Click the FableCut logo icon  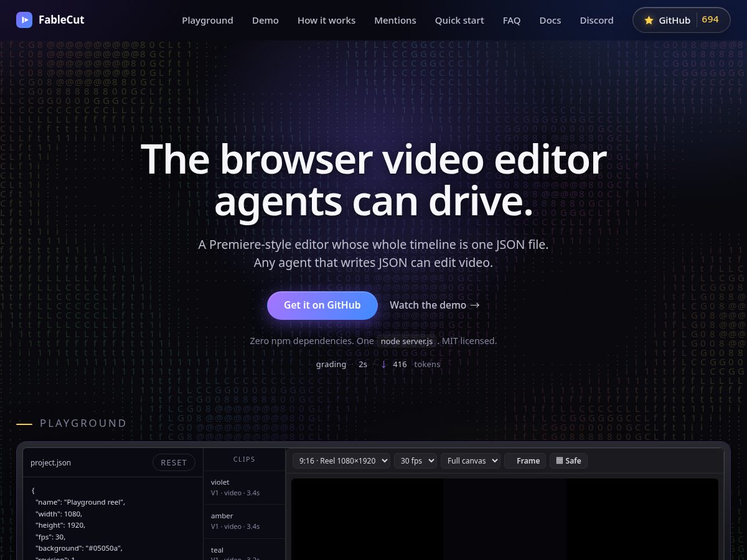(x=24, y=20)
